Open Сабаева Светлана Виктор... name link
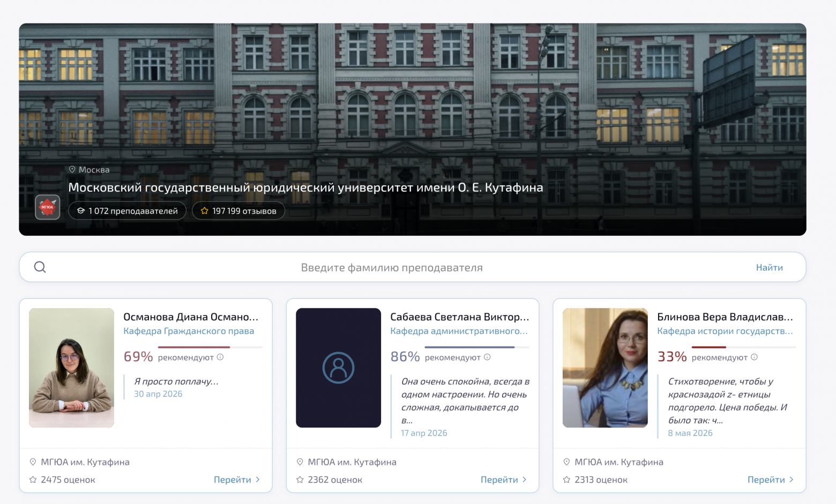836x504 pixels. pos(459,317)
